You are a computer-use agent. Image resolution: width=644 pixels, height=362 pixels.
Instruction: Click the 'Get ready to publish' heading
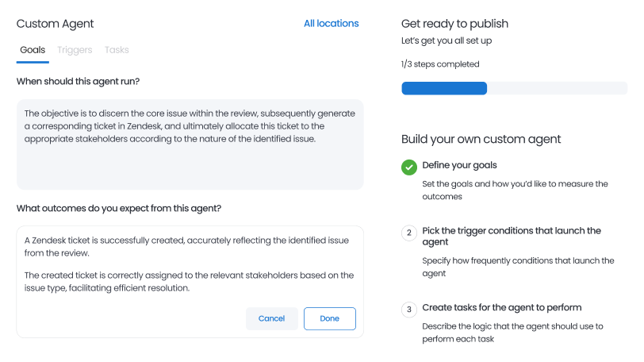pos(454,24)
